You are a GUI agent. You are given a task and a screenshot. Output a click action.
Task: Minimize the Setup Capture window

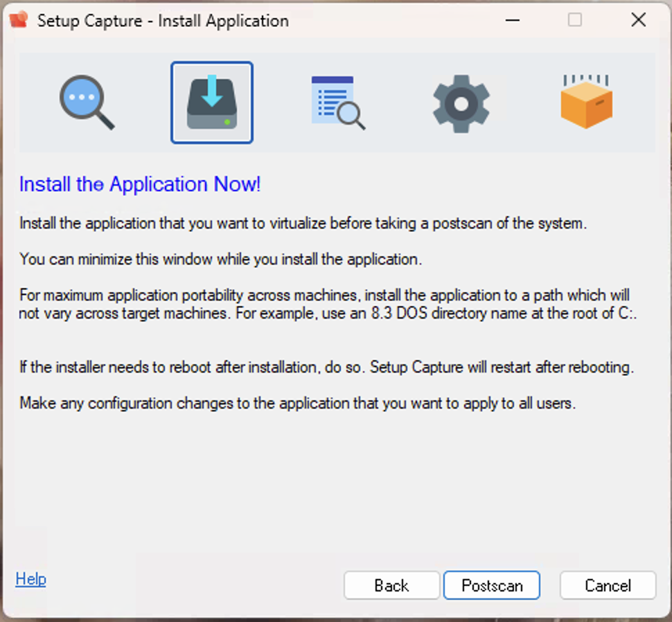(511, 20)
